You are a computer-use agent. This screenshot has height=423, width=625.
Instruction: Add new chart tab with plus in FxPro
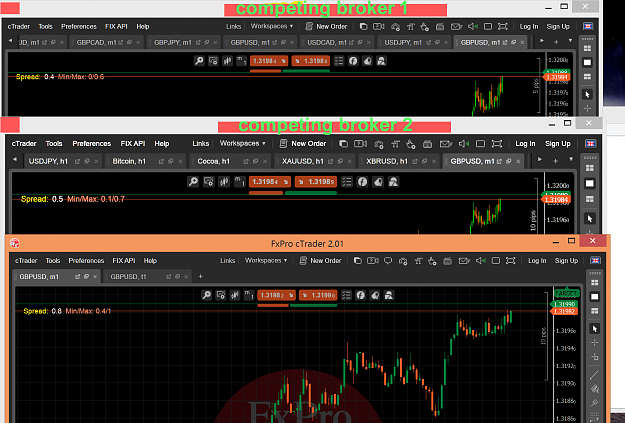(x=200, y=276)
